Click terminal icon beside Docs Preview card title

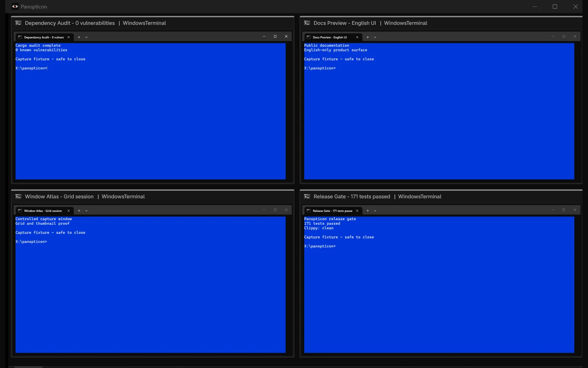[x=307, y=23]
